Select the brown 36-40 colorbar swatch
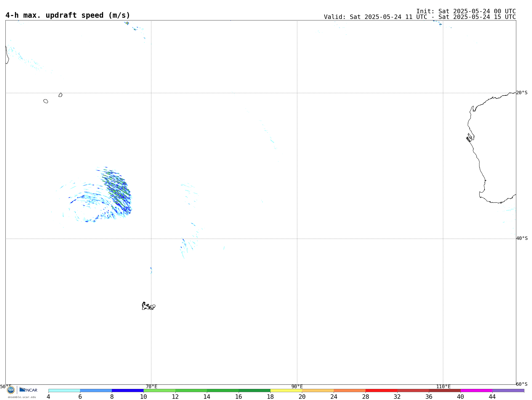The width and height of the screenshot is (532, 400). pyautogui.click(x=445, y=391)
